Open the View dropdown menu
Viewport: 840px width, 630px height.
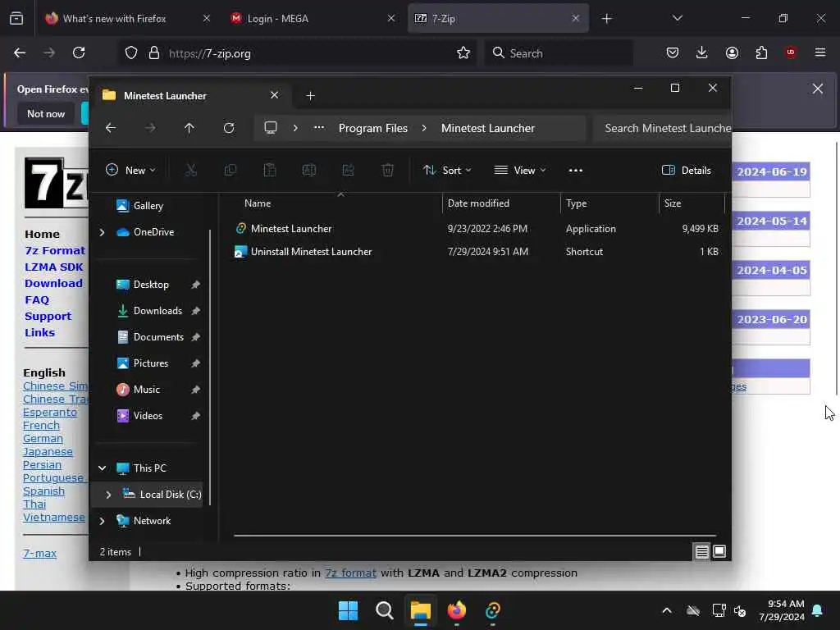tap(519, 171)
